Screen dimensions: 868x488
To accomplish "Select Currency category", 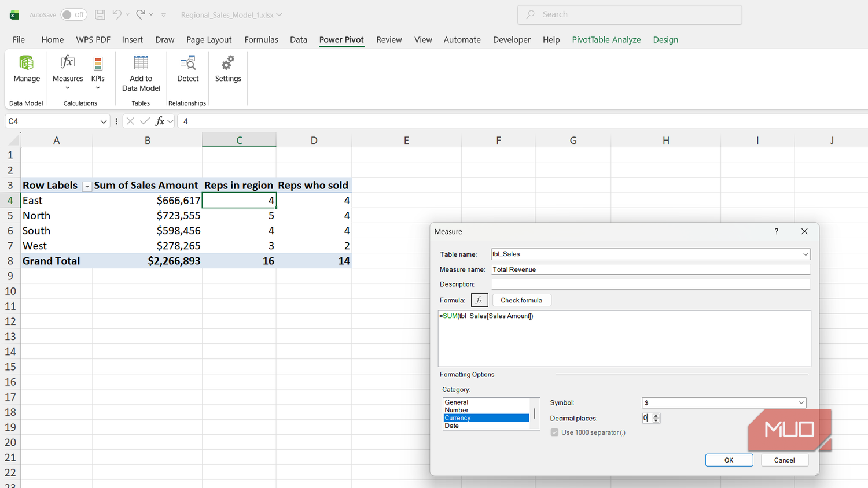I will 486,417.
